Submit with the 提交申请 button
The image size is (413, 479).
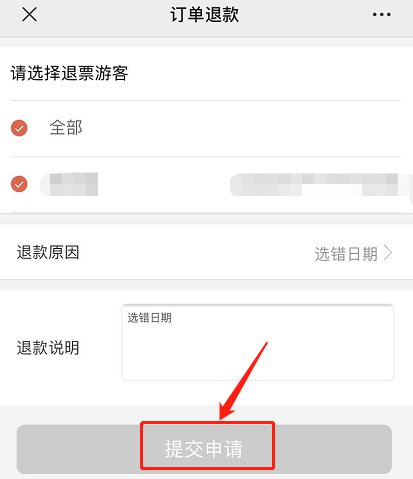point(204,449)
